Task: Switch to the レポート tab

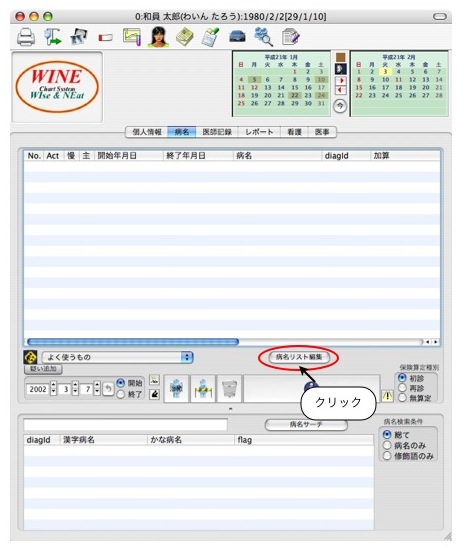Action: click(x=259, y=132)
